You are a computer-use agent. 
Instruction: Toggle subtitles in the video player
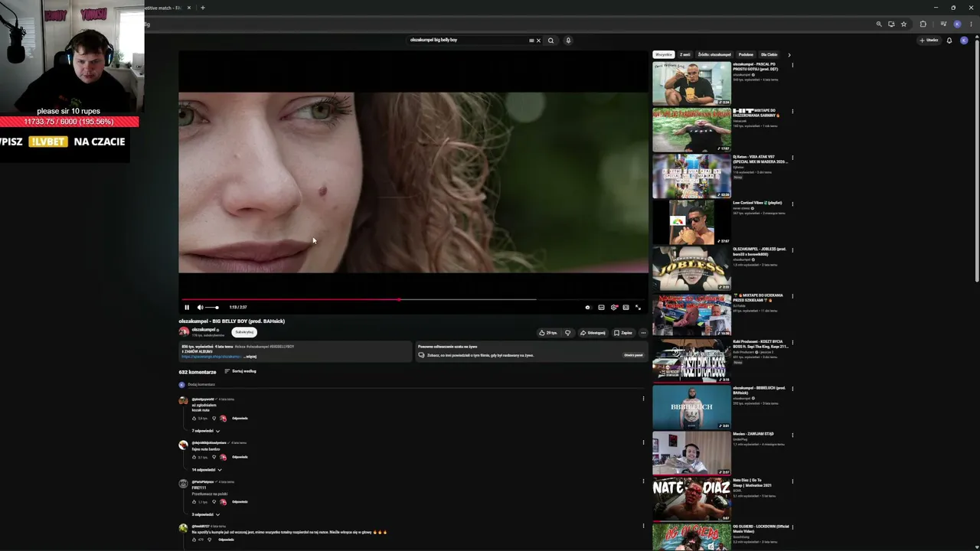601,308
